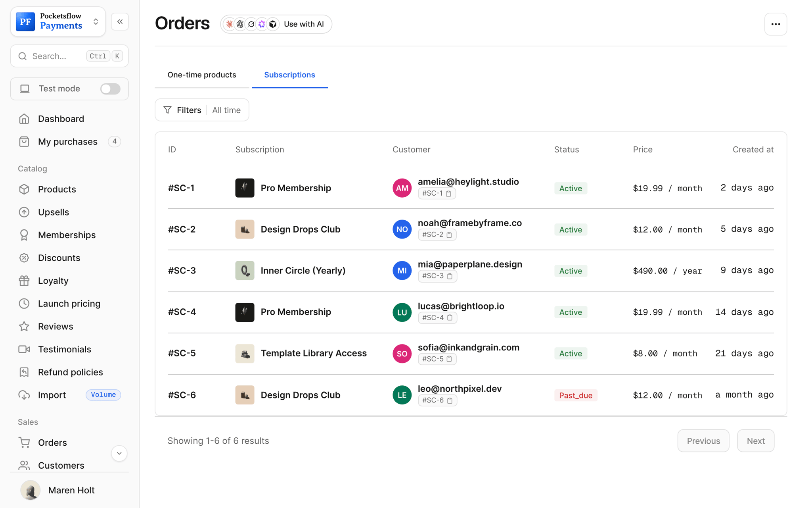Click the ID #SC-5 cell

click(182, 353)
